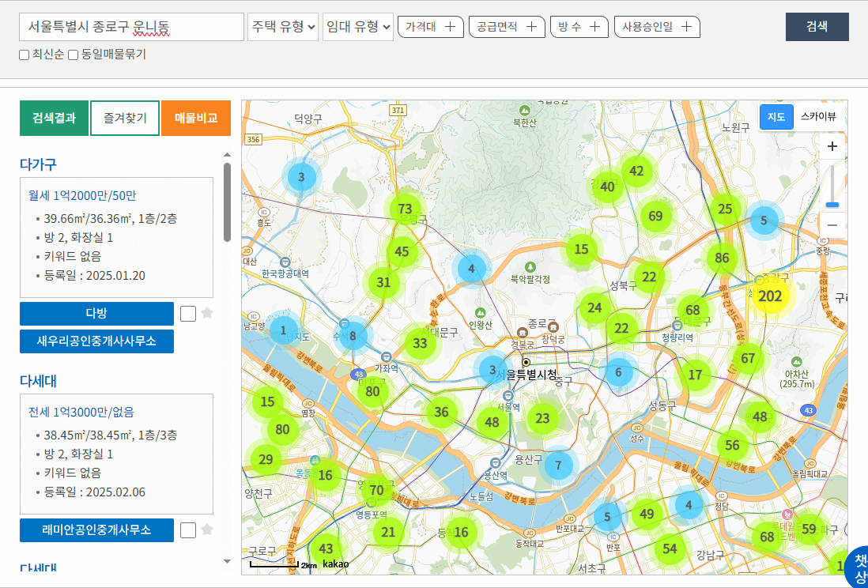Expand the 가격대 filter
Screen dimensions: 868x588
coord(431,27)
